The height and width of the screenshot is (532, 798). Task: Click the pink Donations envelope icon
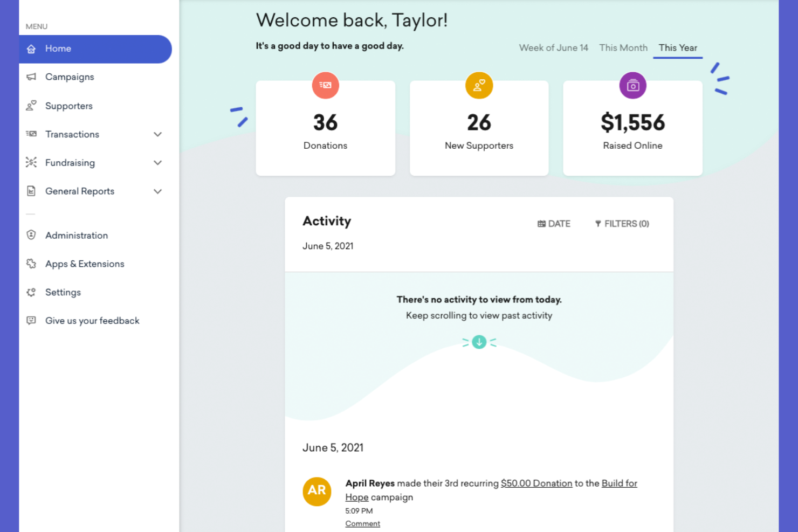(x=325, y=85)
